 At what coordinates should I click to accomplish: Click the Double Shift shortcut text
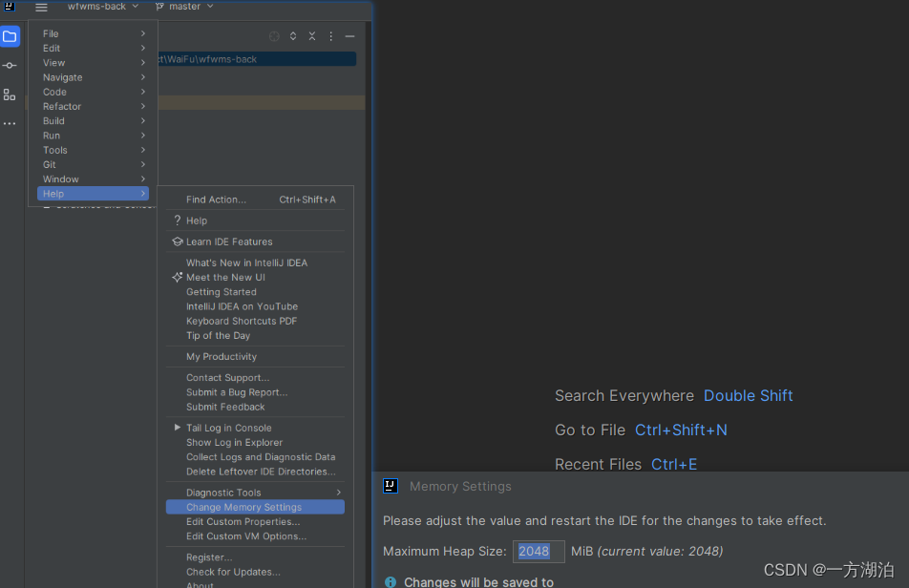[748, 396]
